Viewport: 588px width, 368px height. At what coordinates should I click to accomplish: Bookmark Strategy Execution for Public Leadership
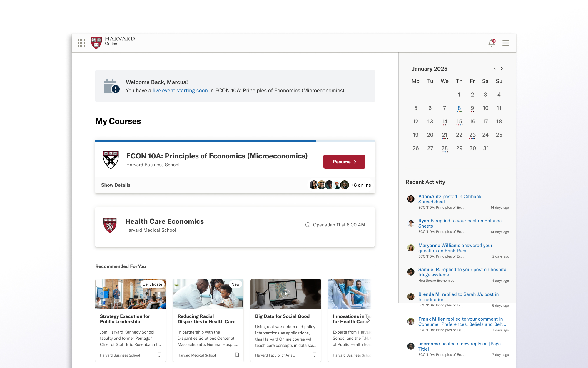(x=159, y=355)
